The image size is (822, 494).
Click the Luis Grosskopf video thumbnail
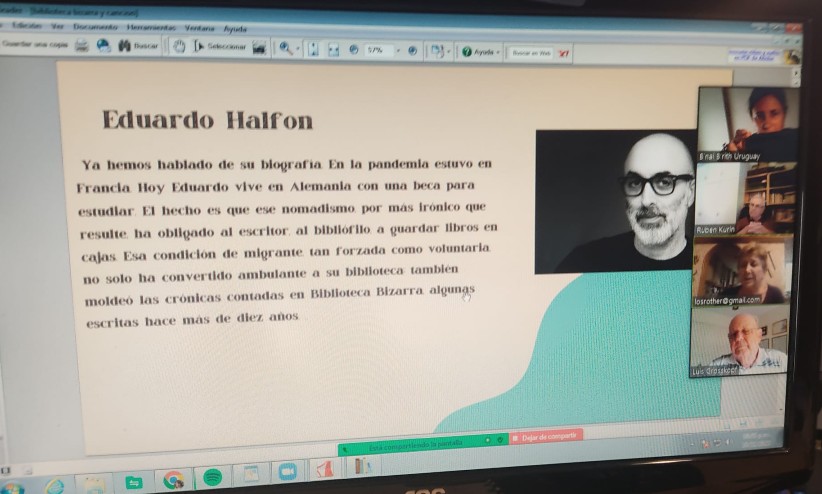(738, 342)
